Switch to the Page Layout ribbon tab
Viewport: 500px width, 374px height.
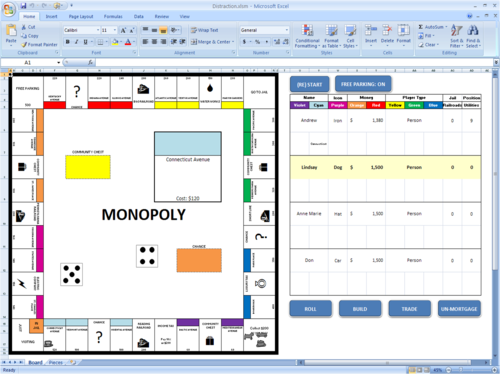(x=81, y=16)
